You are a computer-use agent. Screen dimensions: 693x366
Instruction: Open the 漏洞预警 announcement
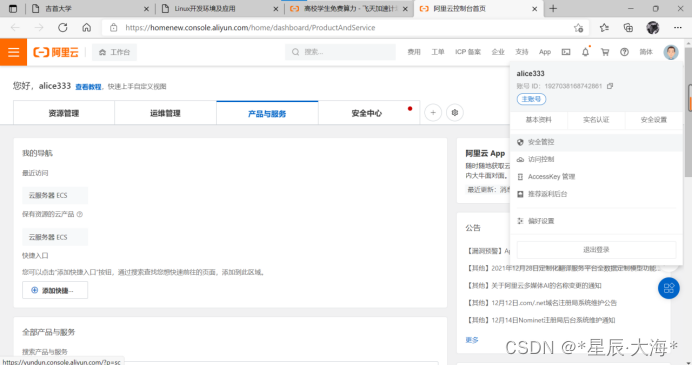pyautogui.click(x=487, y=251)
